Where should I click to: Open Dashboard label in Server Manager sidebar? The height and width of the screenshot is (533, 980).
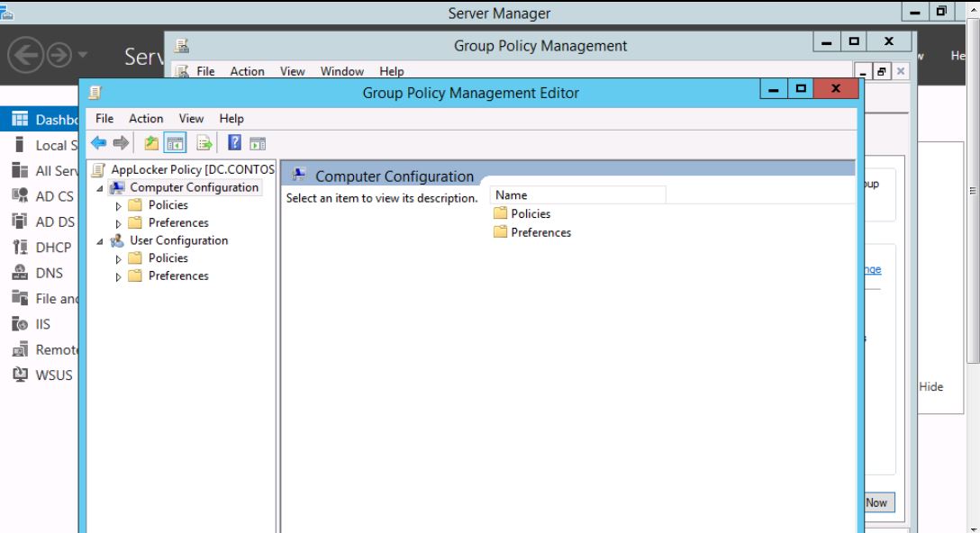[x=56, y=120]
